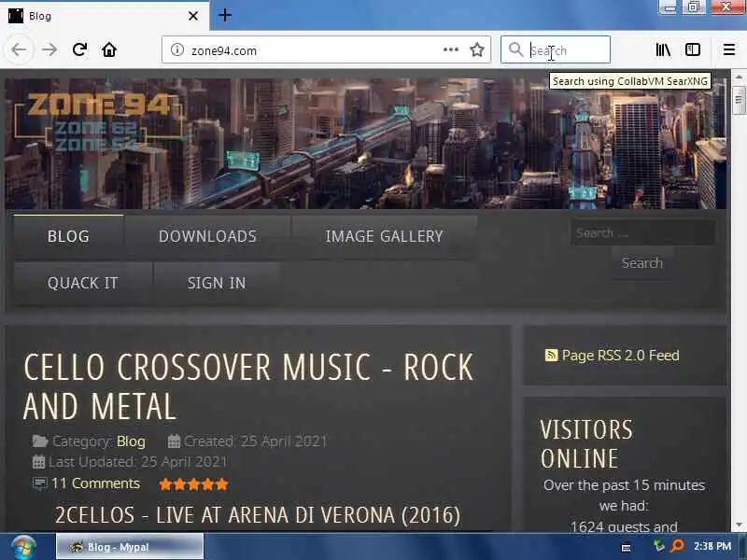Screen dimensions: 747x560
Task: Click the RSS feed icon
Action: tap(551, 355)
